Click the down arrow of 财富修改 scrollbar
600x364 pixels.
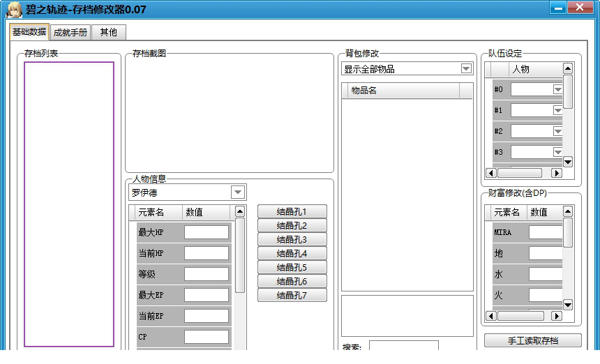coord(568,305)
